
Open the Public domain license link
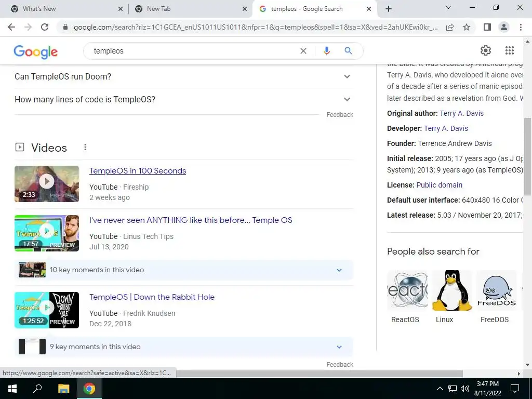pyautogui.click(x=440, y=185)
